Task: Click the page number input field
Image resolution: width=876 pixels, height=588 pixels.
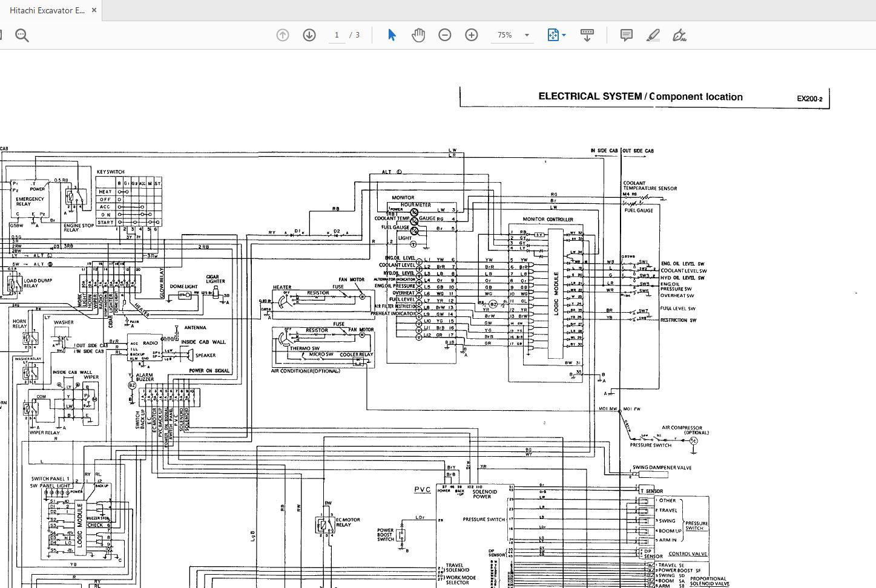Action: point(337,35)
